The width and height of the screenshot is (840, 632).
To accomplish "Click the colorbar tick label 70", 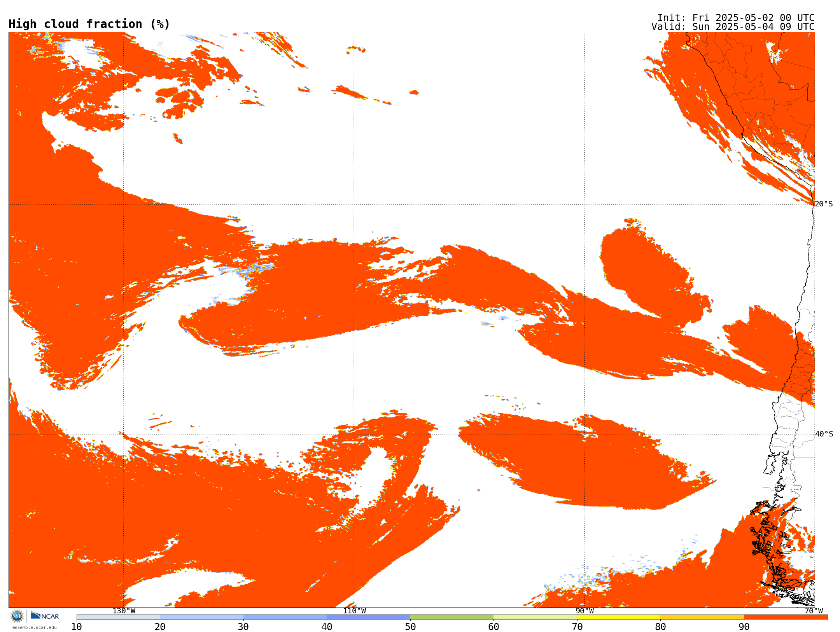I will coord(577,627).
